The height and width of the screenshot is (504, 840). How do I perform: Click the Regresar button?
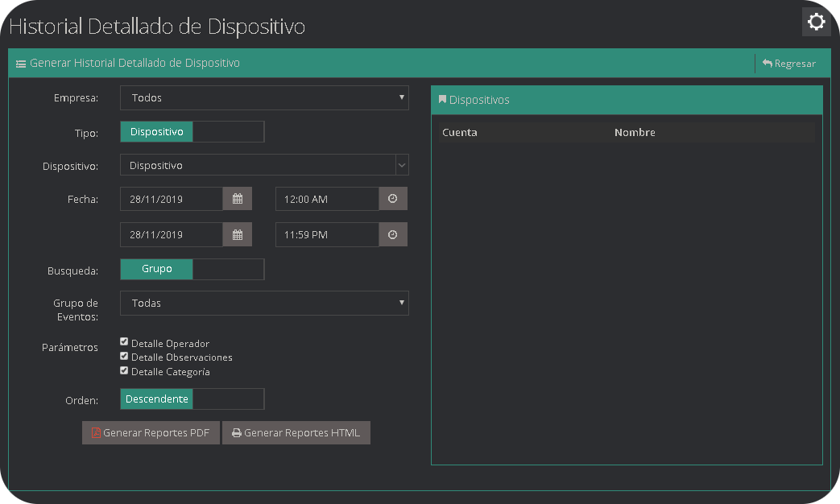coord(791,62)
